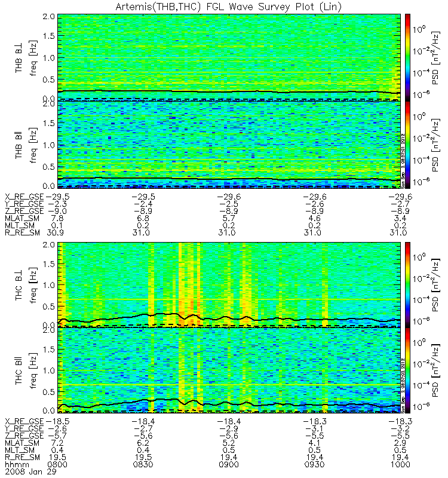The height and width of the screenshot is (478, 448).
Task: Click the '0900' time tick label
Action: [x=229, y=465]
